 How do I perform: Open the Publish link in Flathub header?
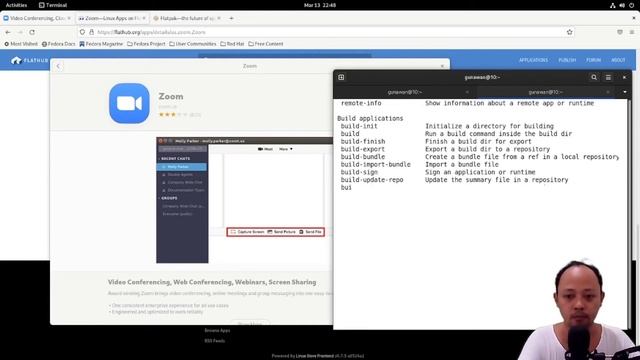pyautogui.click(x=567, y=60)
